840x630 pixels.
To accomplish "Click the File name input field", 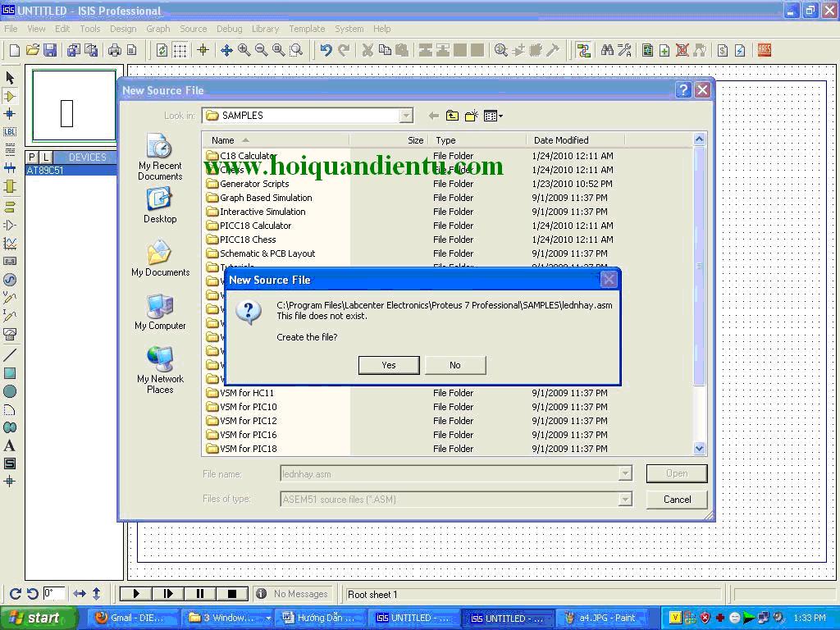I will pos(450,473).
